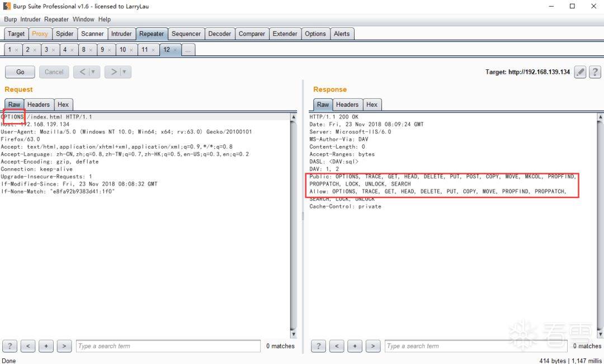The height and width of the screenshot is (364, 604).
Task: Click the Server: Microsoft-IIS/6.0 response line
Action: click(350, 132)
